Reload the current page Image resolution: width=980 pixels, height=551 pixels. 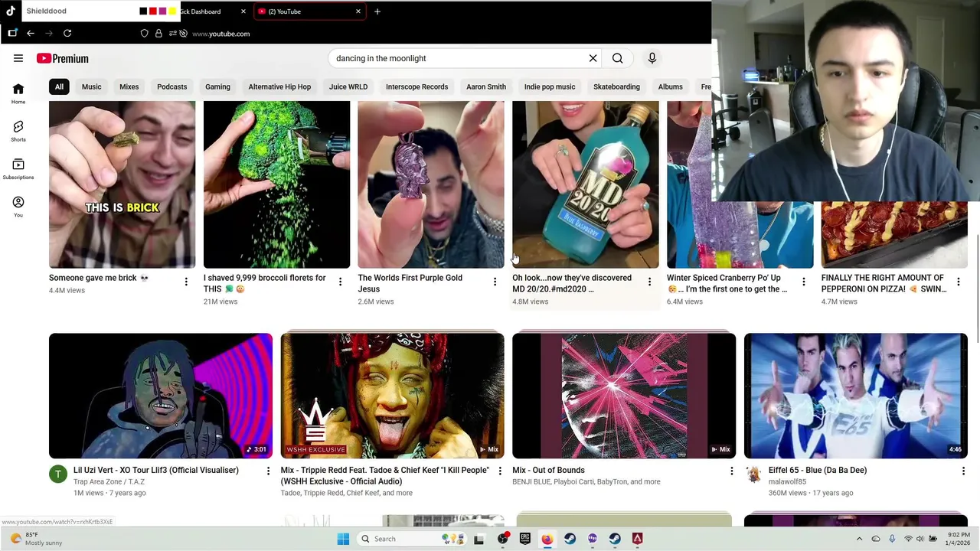click(x=67, y=34)
